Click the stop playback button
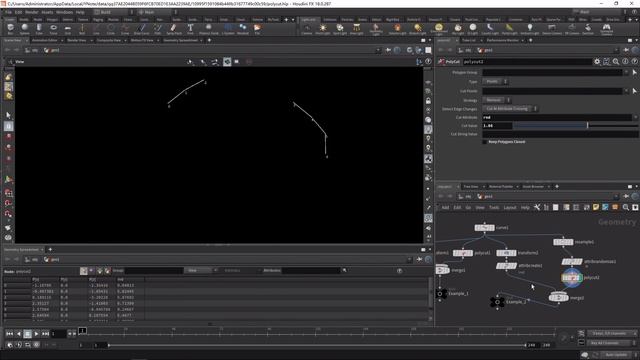The image size is (640, 360). point(27,334)
